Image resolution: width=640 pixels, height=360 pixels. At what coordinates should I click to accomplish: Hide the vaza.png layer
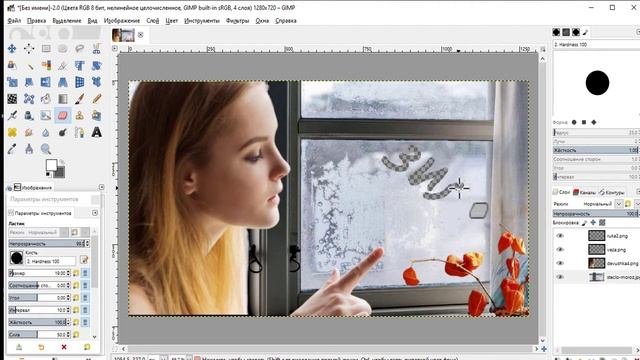pyautogui.click(x=560, y=249)
